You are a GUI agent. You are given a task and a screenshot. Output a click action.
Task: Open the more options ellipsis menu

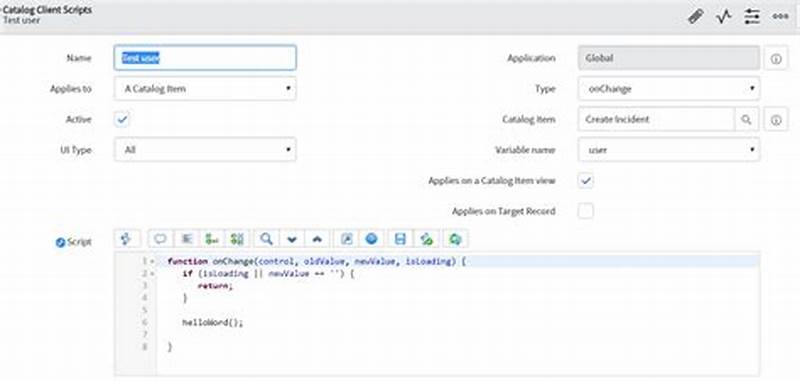[x=780, y=16]
